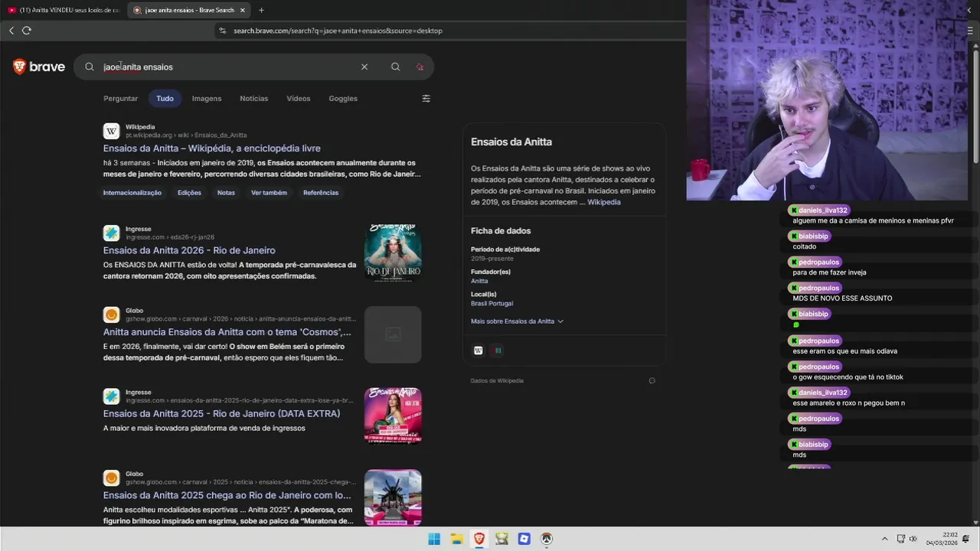Open the Windows Start menu
The width and height of the screenshot is (980, 551).
434,539
